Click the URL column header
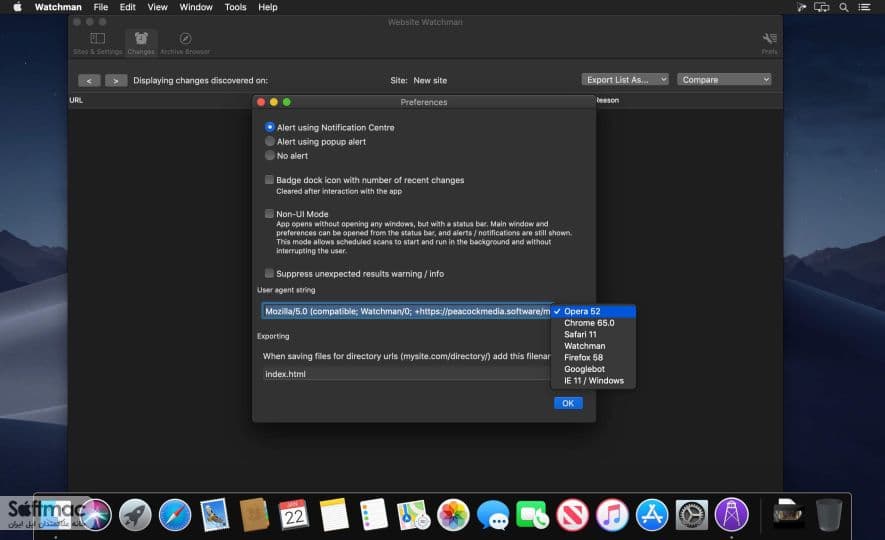Image resolution: width=885 pixels, height=540 pixels. [76, 100]
